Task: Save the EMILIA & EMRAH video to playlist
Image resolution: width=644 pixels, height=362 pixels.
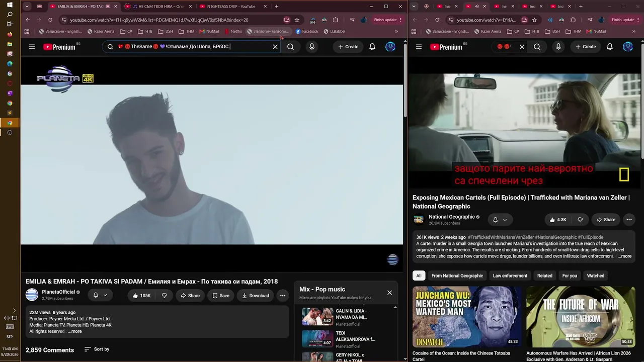Action: tap(221, 296)
